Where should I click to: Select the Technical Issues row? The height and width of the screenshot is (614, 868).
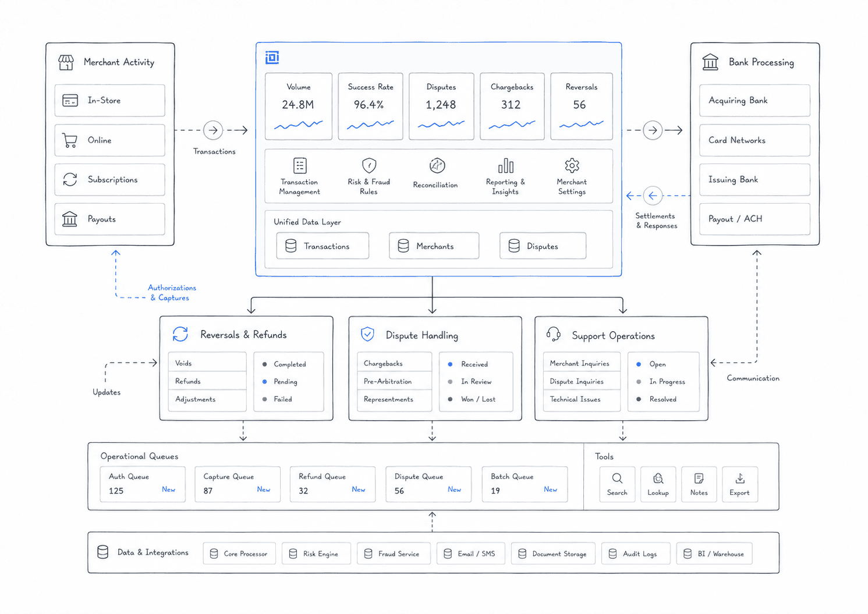581,399
